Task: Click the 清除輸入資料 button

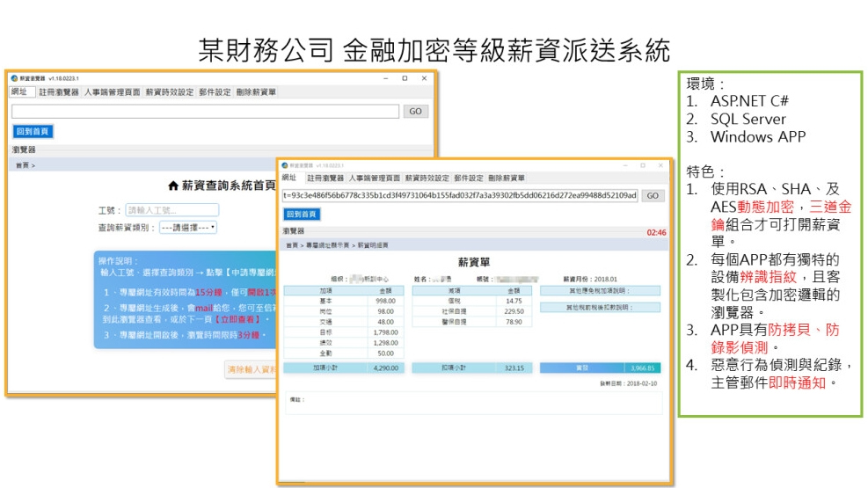Action: pyautogui.click(x=251, y=370)
